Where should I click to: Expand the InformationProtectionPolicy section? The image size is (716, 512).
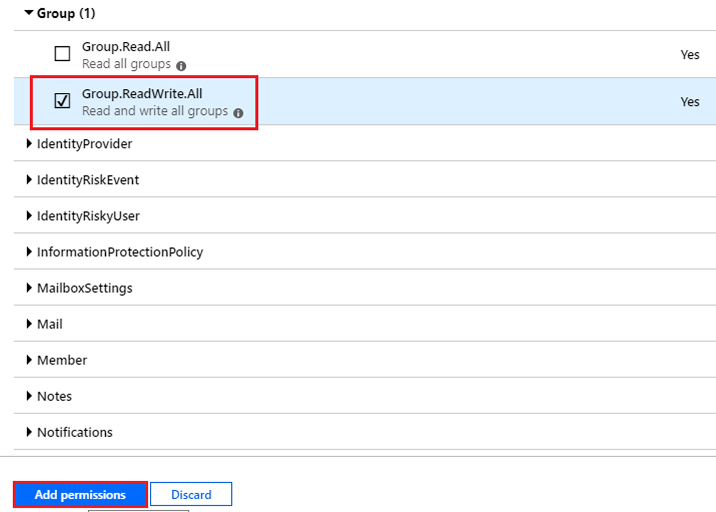pyautogui.click(x=29, y=252)
